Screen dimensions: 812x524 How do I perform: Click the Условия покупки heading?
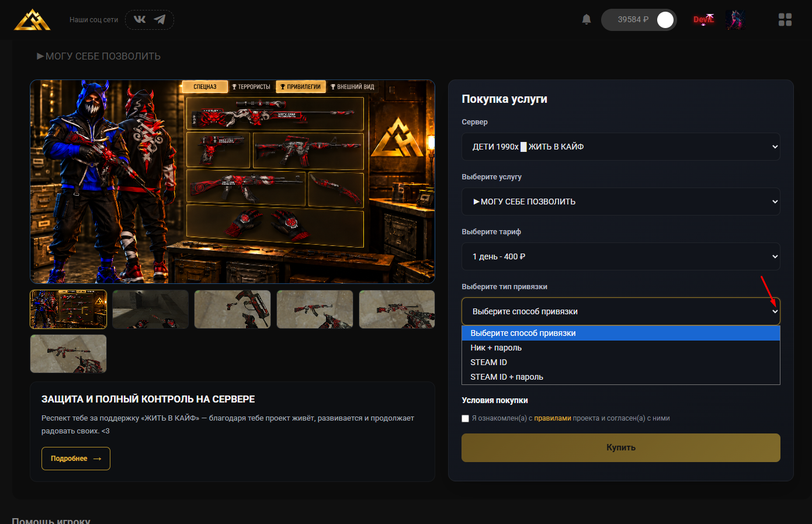(495, 400)
